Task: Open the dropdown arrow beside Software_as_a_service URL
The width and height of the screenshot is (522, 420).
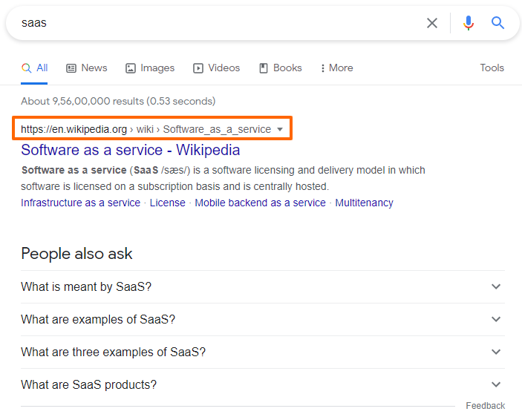Action: coord(280,129)
